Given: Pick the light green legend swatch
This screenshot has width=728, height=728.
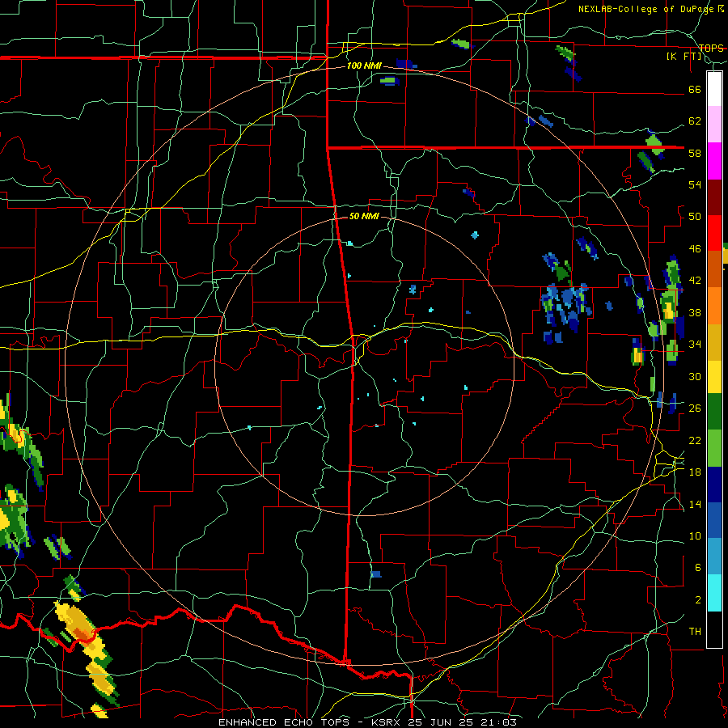Looking at the screenshot, I should pos(714,448).
